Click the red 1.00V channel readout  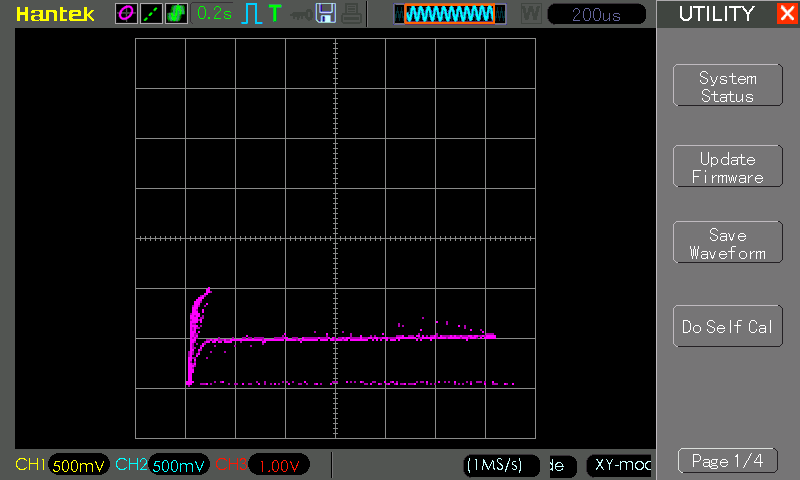[x=278, y=465]
